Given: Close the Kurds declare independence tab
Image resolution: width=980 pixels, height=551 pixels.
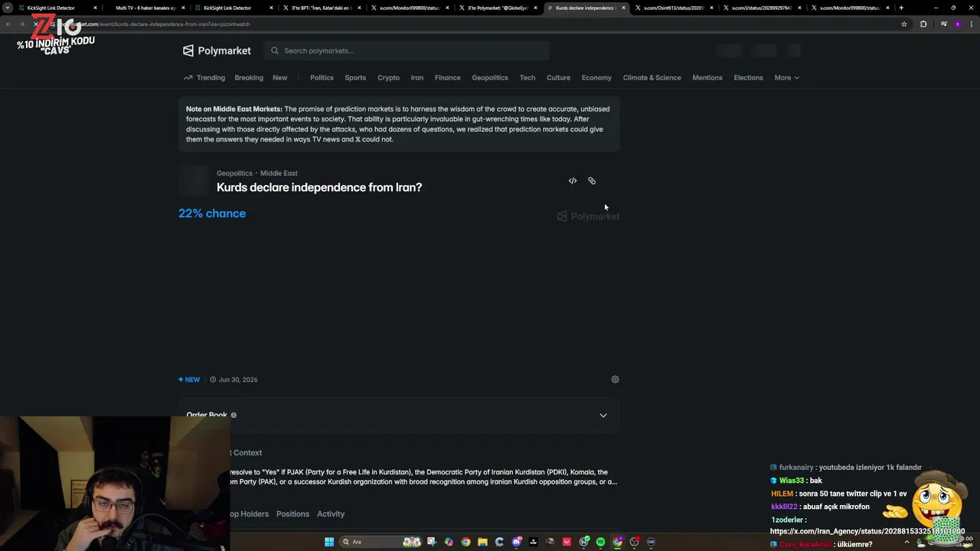Looking at the screenshot, I should [623, 8].
